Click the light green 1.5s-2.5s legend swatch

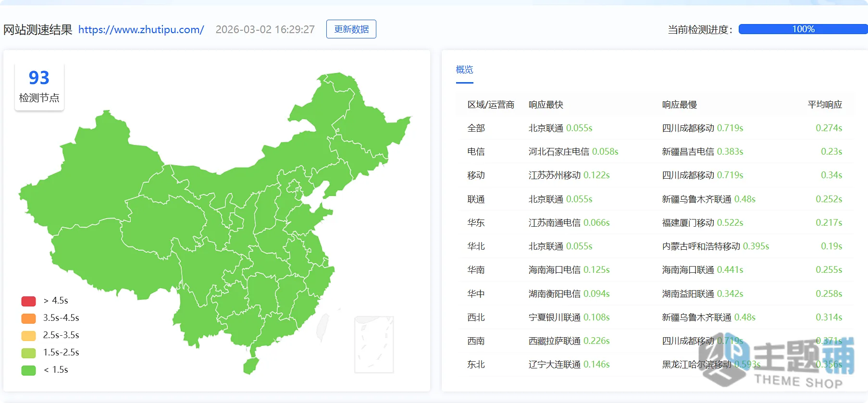click(x=29, y=353)
